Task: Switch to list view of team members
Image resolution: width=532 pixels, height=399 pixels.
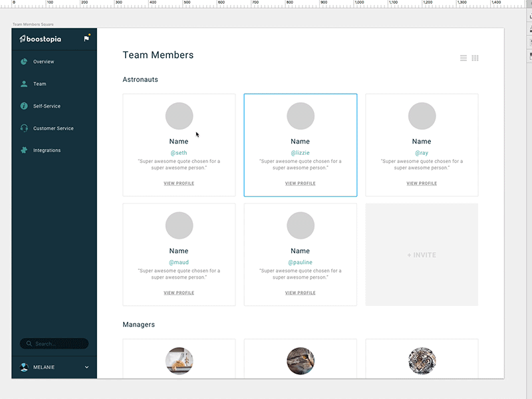Action: [463, 58]
